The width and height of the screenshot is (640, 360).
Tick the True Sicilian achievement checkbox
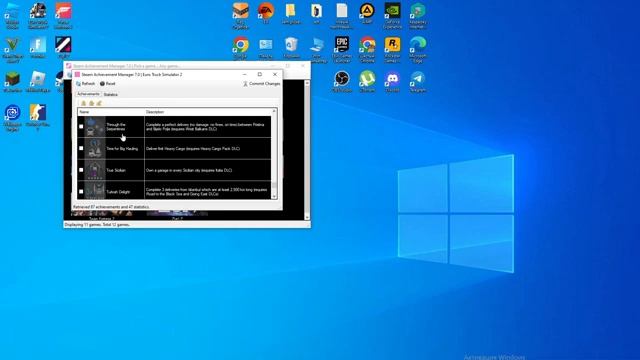pos(81,170)
